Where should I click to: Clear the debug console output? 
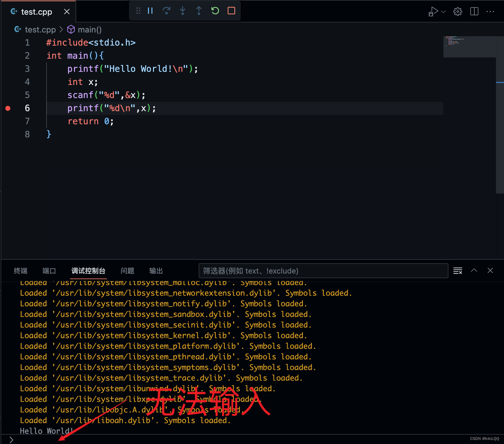pos(458,271)
